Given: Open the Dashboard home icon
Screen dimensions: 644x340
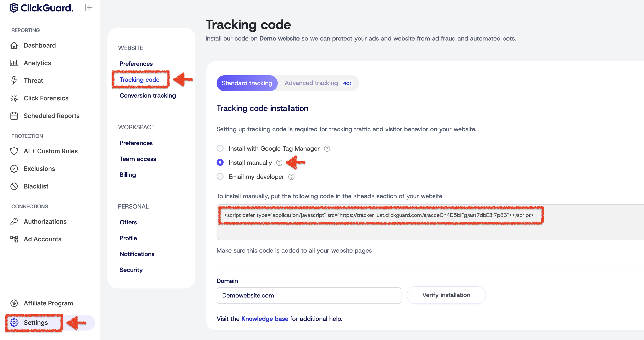Looking at the screenshot, I should coord(14,45).
